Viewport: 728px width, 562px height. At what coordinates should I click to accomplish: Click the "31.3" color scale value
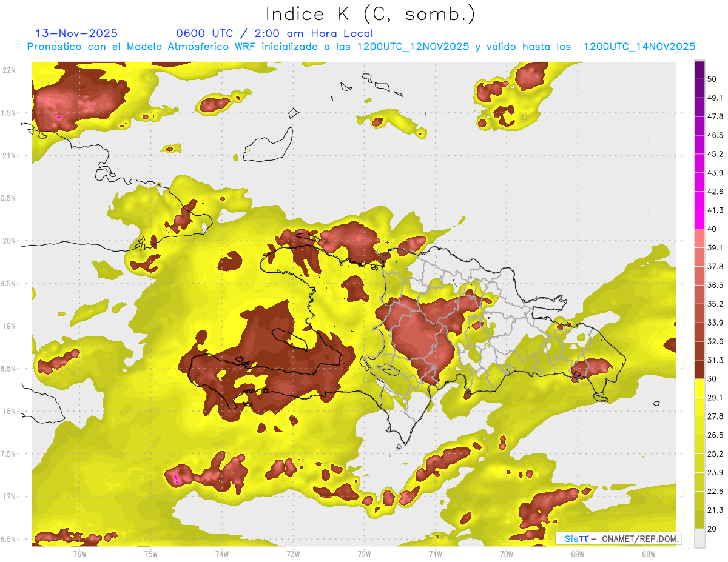click(x=715, y=360)
